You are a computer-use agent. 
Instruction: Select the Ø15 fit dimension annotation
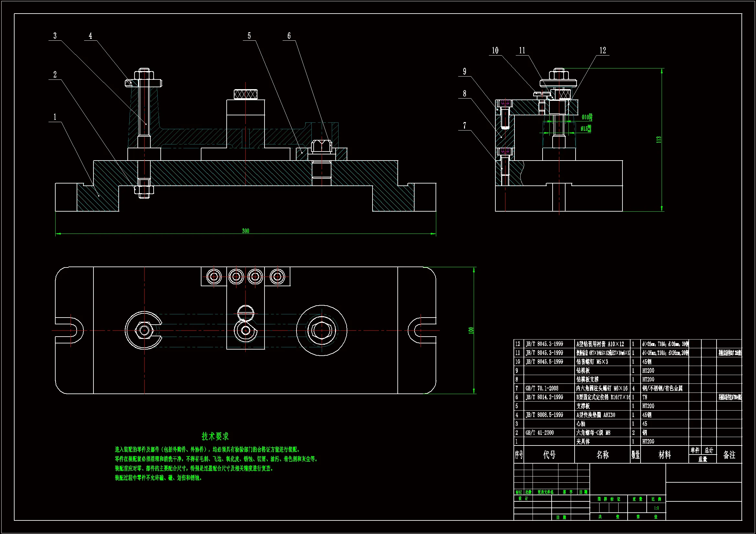[x=586, y=129]
